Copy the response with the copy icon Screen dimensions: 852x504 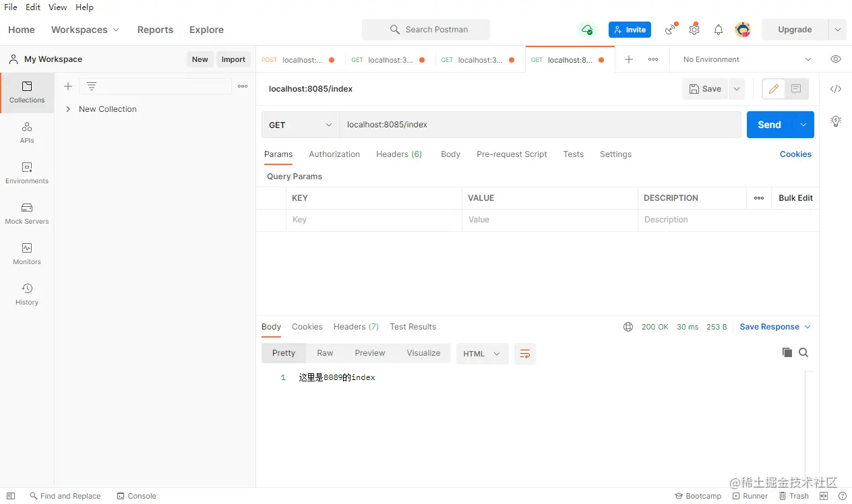787,352
